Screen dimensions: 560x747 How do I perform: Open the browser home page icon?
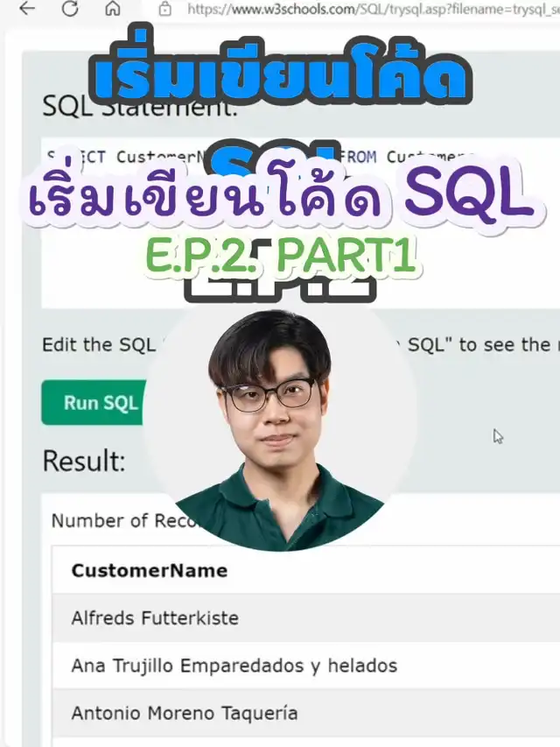click(x=112, y=8)
